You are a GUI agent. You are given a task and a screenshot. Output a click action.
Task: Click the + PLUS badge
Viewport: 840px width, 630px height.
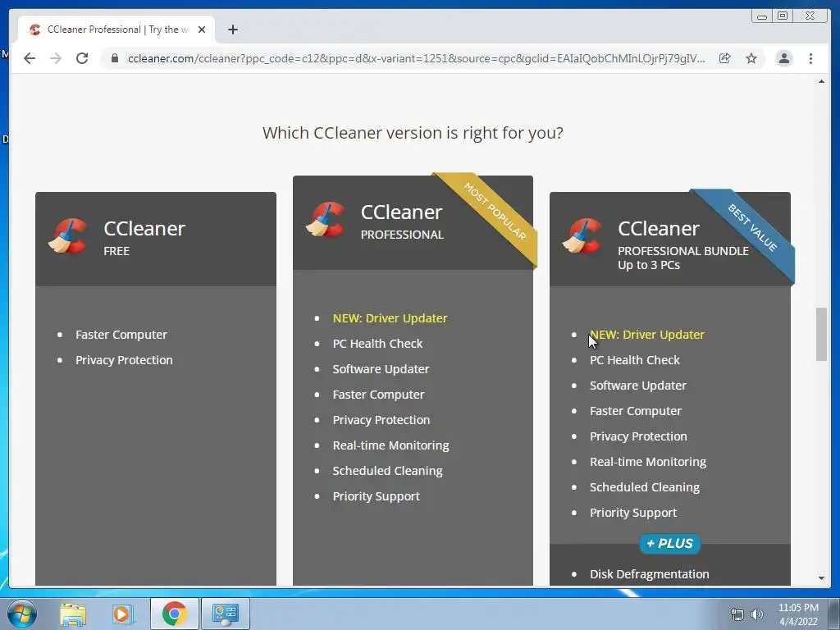pos(669,543)
